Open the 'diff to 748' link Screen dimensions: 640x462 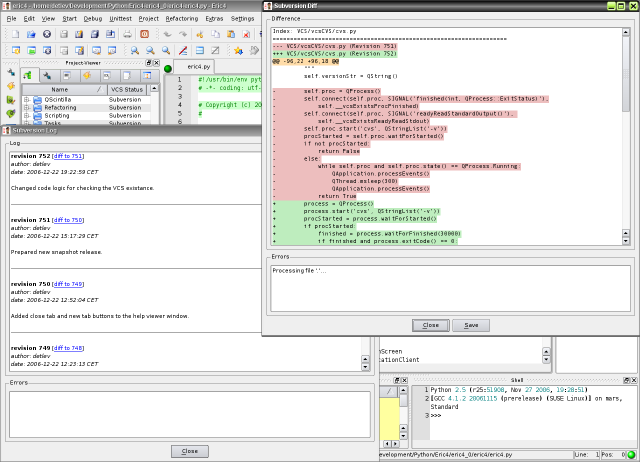(x=68, y=348)
